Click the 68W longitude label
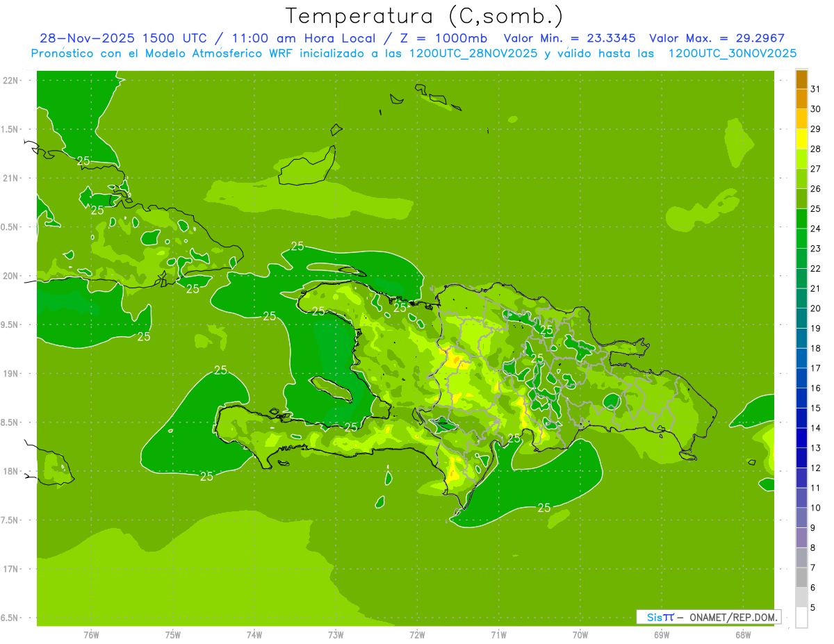The width and height of the screenshot is (834, 644). [x=743, y=635]
